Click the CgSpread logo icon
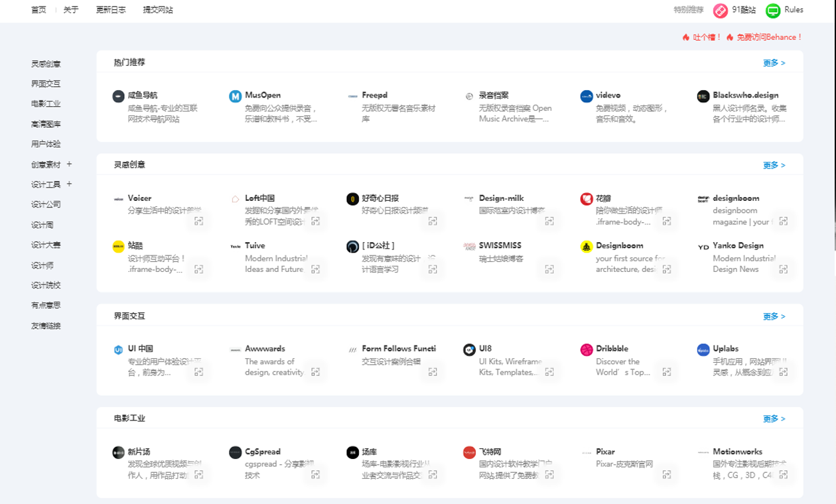The width and height of the screenshot is (836, 504). pos(235,452)
